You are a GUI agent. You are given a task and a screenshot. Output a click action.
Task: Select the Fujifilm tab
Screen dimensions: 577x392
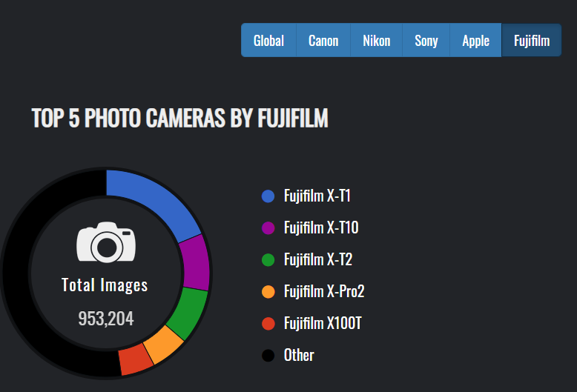[x=531, y=41]
